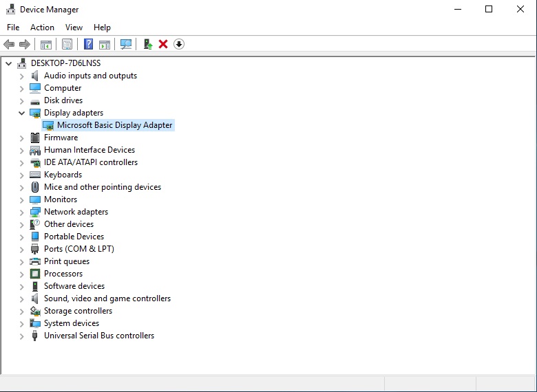This screenshot has height=392, width=537.
Task: Collapse the DESKTOP-7D6LNSS root node
Action: pos(9,63)
